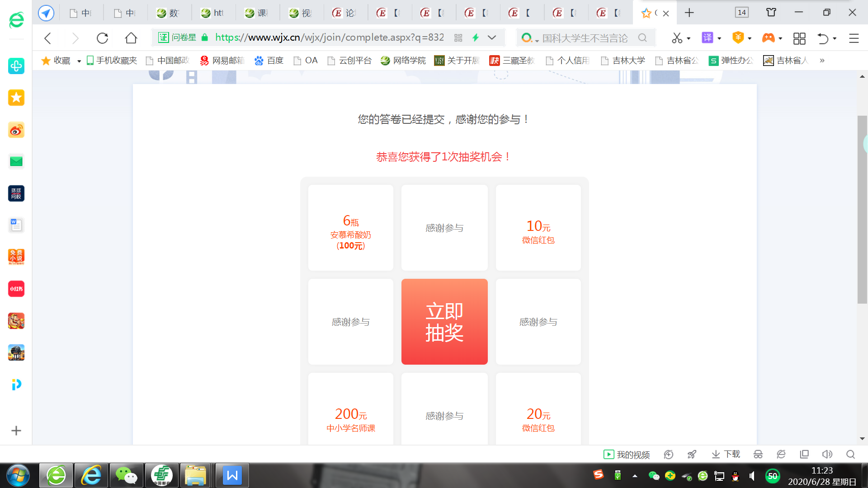Screen dimensions: 868x488
Task: Open the Weibo sidebar icon
Action: (16, 131)
